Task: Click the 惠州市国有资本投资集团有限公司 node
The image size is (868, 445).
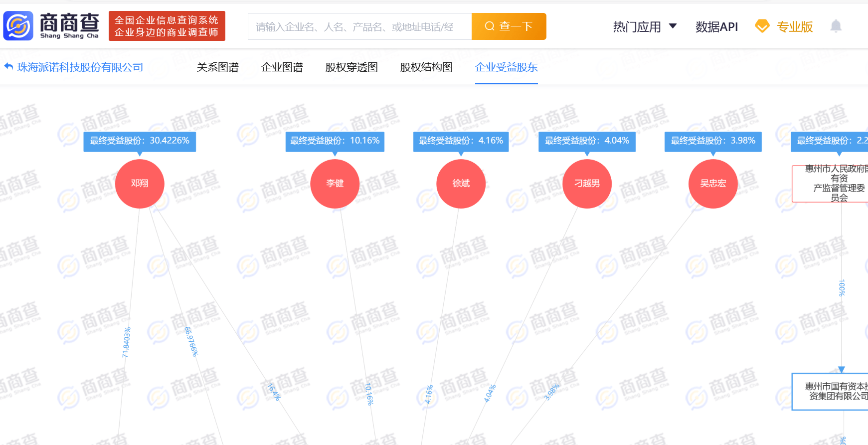Action: [x=830, y=392]
